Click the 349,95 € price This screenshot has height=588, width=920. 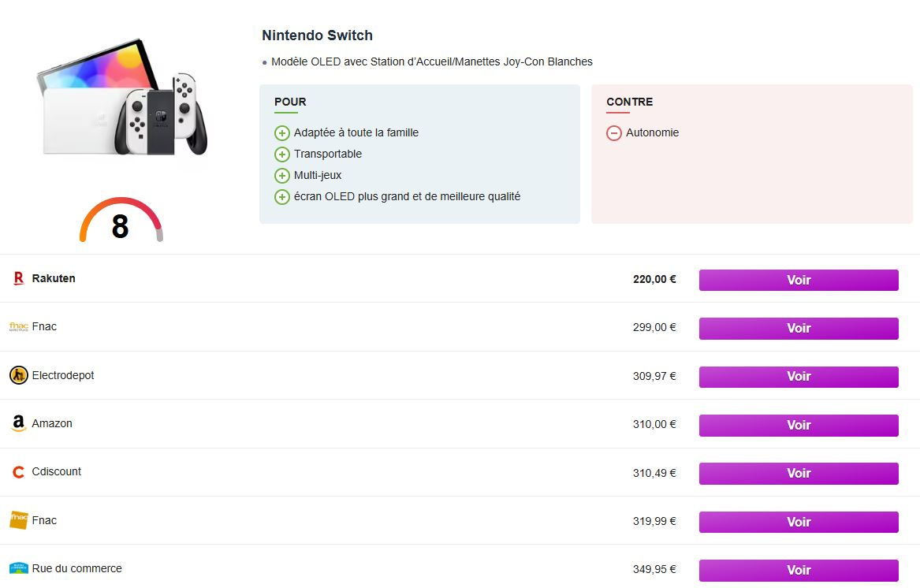pos(654,569)
